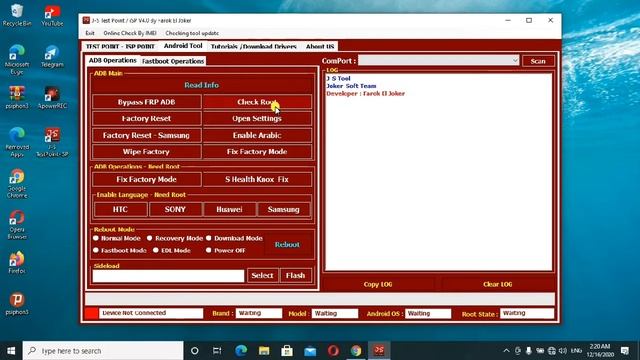The image size is (640, 360).
Task: Open Tutorials / Download Drivers tab
Action: (253, 47)
